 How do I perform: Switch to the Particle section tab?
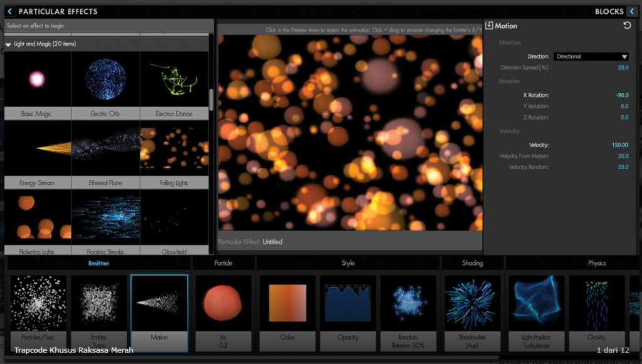click(223, 263)
